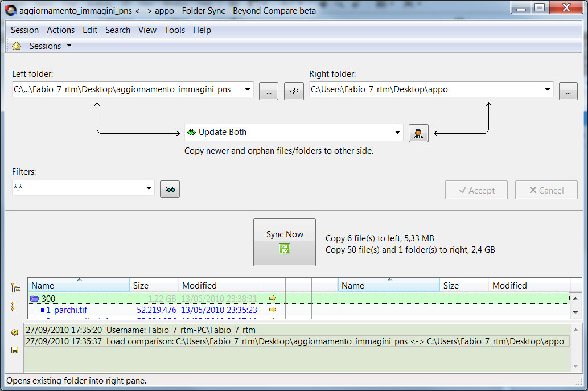
Task: Expand the right folder path dropdown
Action: tap(548, 89)
